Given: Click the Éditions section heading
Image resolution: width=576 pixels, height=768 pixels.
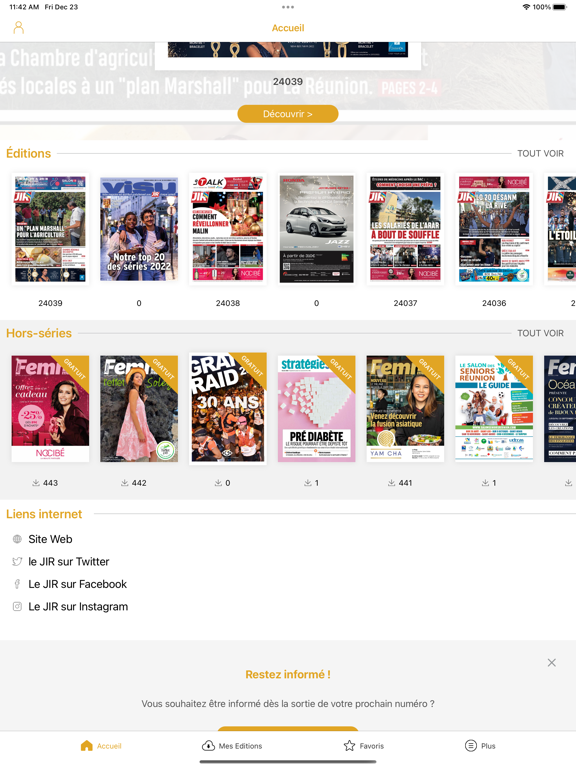Looking at the screenshot, I should pos(28,153).
